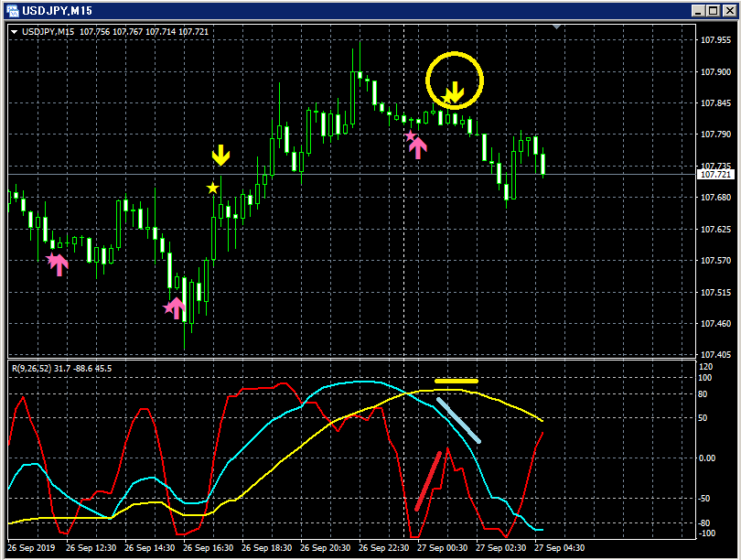Click the 26 Sep 12:30 time label

(91, 548)
